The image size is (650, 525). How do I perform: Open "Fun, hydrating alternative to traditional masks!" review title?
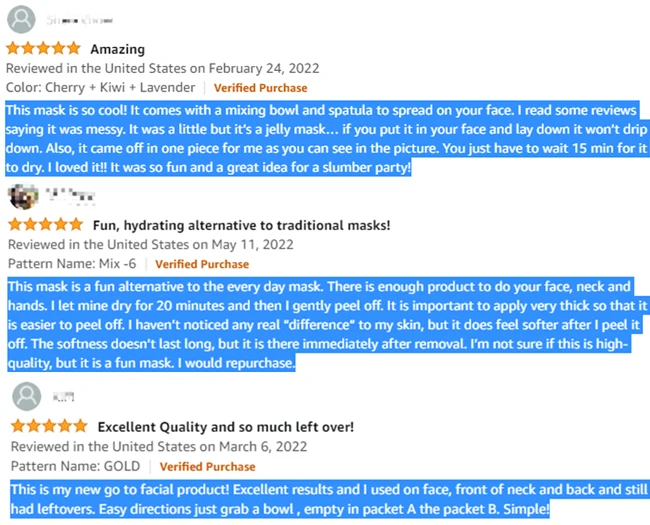point(241,225)
